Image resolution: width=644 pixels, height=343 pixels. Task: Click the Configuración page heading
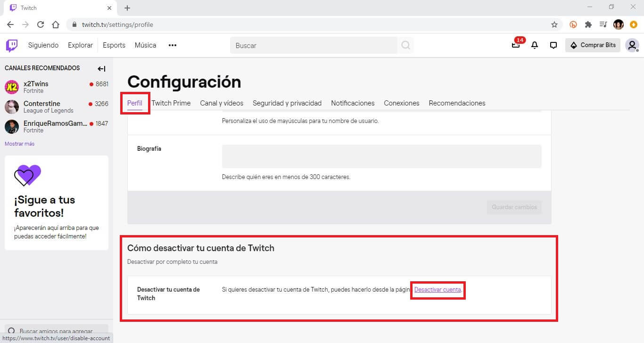184,82
